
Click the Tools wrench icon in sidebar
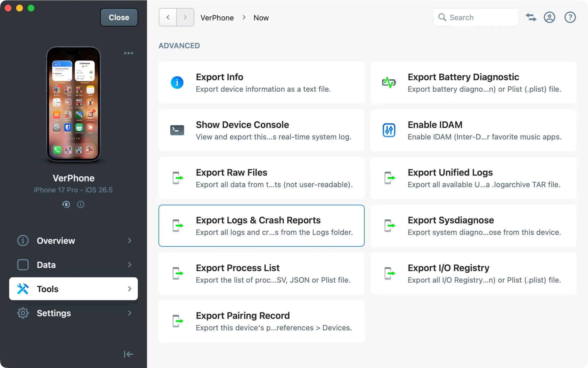tap(23, 289)
